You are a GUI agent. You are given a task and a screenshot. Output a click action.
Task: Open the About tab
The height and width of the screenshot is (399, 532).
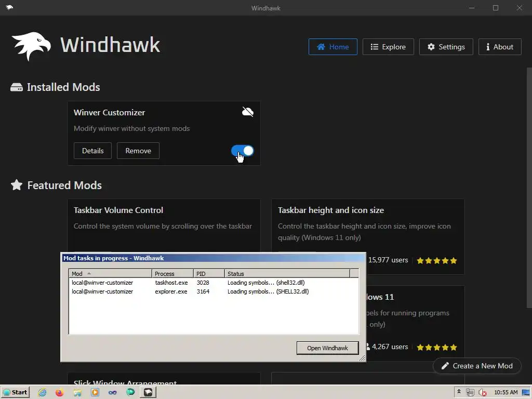500,47
